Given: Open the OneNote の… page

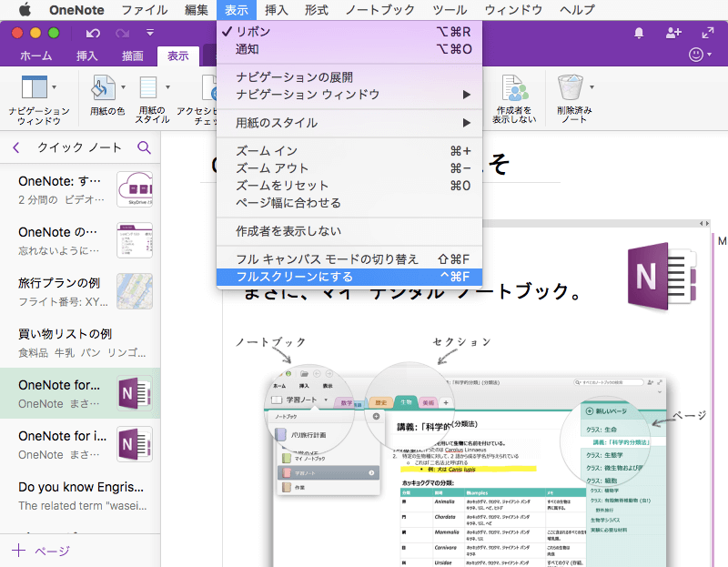Looking at the screenshot, I should click(x=80, y=240).
